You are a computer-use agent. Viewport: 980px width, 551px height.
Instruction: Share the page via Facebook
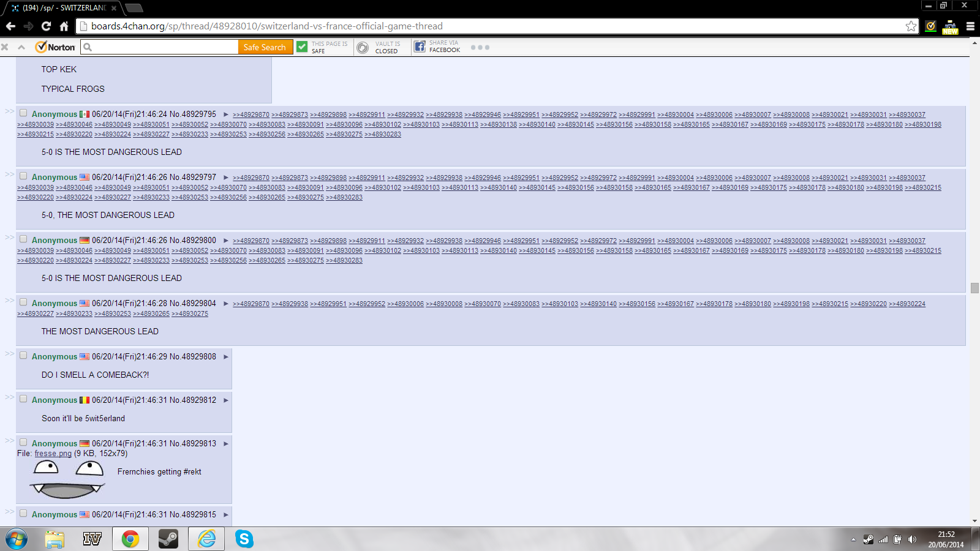pos(420,47)
